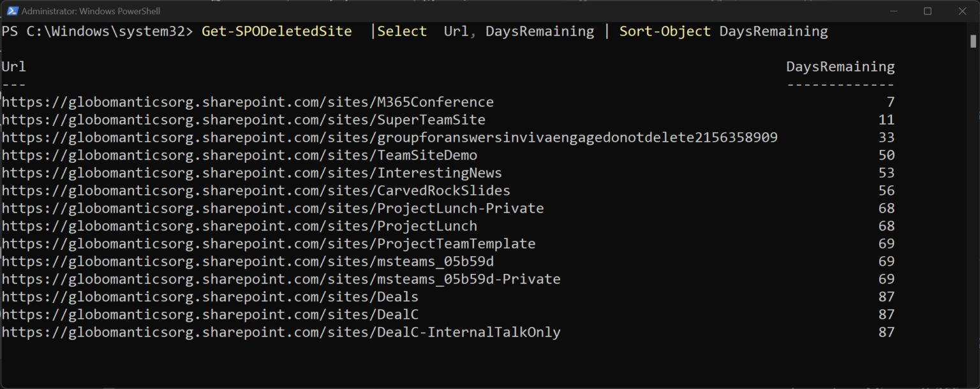Click the DealC-InternalTalkOnly URL line
This screenshot has height=389, width=980.
[x=281, y=332]
